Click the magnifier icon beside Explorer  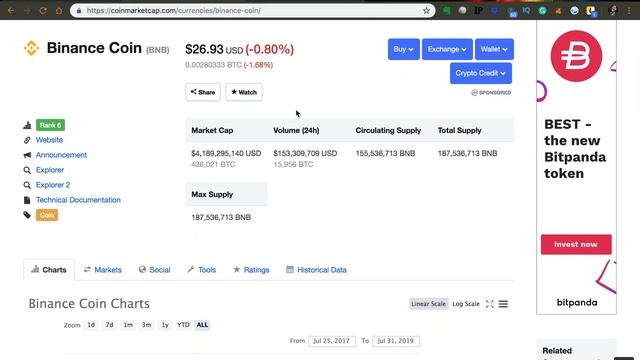click(27, 170)
